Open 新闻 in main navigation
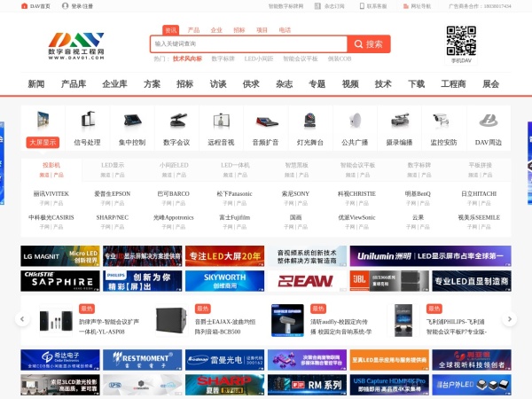 click(x=36, y=84)
